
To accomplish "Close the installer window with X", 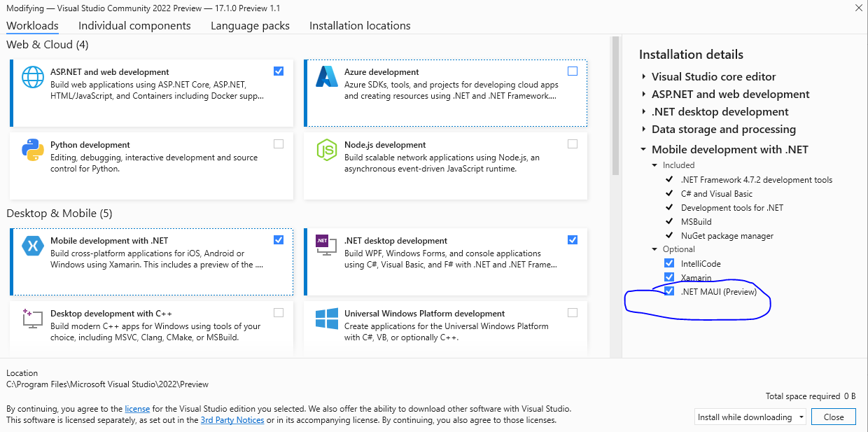I will pyautogui.click(x=858, y=8).
